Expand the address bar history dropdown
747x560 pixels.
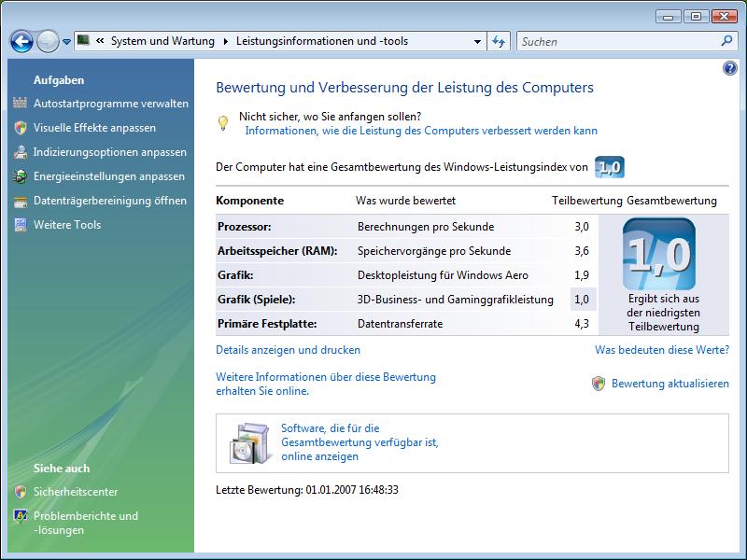pos(477,41)
